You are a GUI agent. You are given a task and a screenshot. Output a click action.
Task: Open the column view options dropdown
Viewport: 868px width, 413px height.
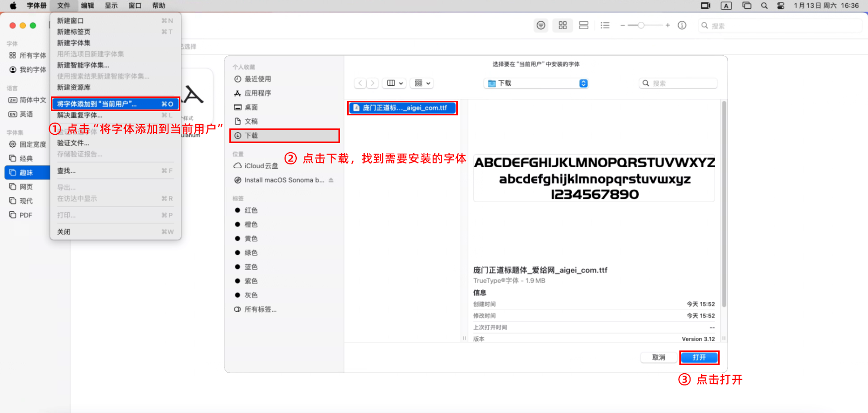click(x=395, y=83)
